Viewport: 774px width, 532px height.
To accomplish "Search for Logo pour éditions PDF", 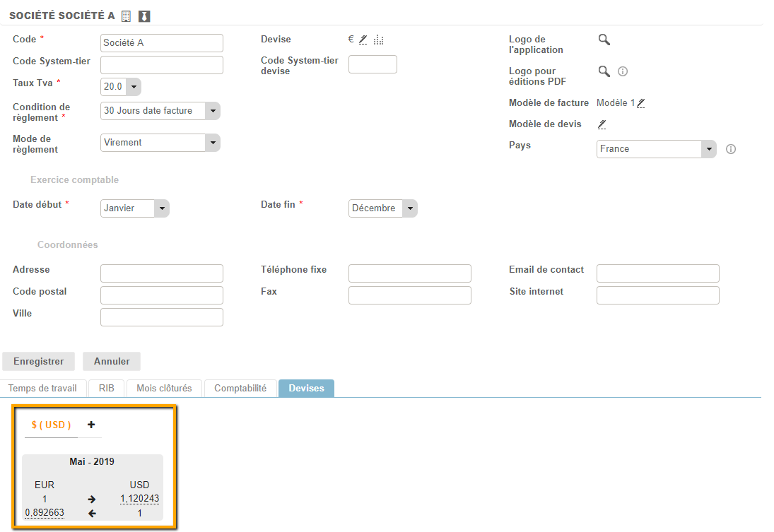I will coord(604,71).
